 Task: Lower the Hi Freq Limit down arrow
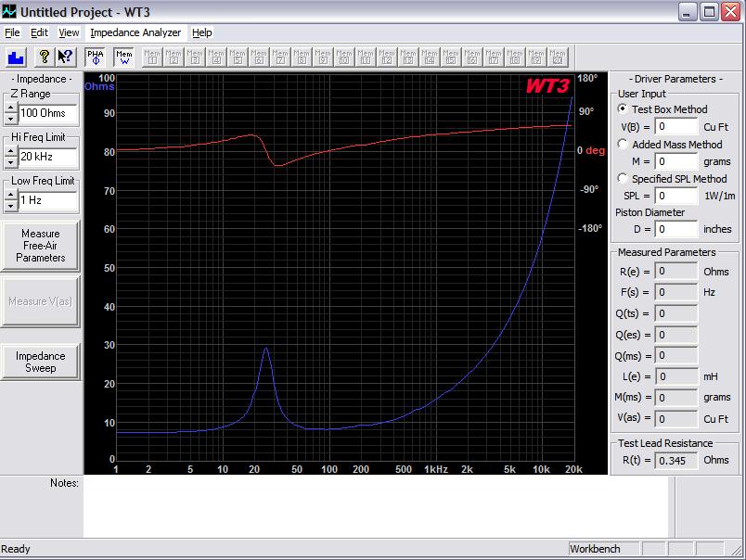point(10,161)
